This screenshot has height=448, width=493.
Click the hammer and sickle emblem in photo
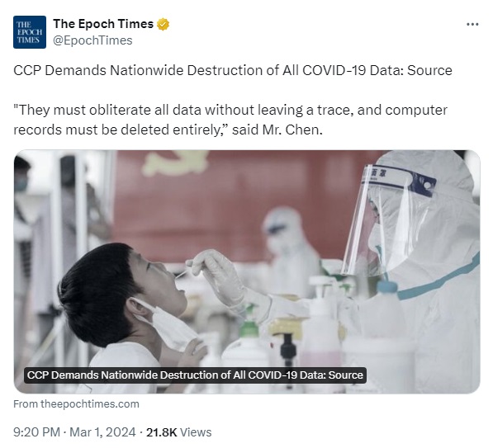[x=175, y=163]
